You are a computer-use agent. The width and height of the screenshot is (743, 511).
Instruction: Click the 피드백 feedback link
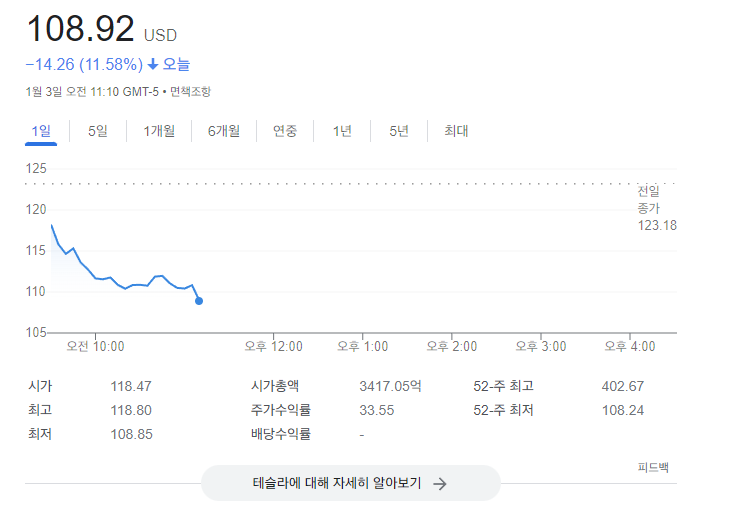coord(653,467)
